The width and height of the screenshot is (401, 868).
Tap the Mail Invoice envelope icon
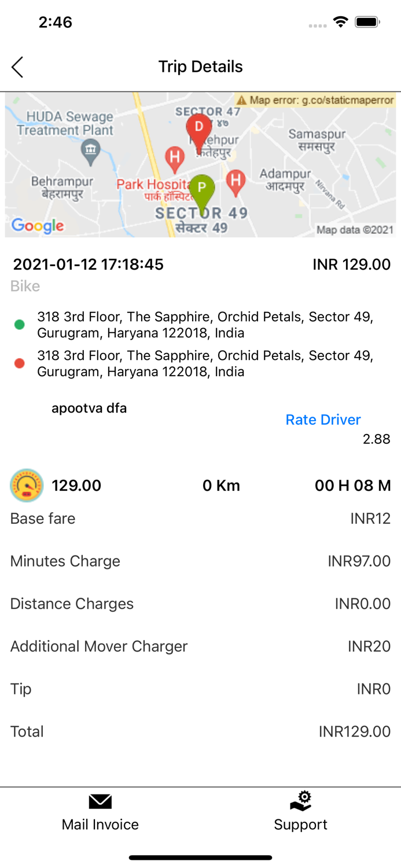click(100, 801)
